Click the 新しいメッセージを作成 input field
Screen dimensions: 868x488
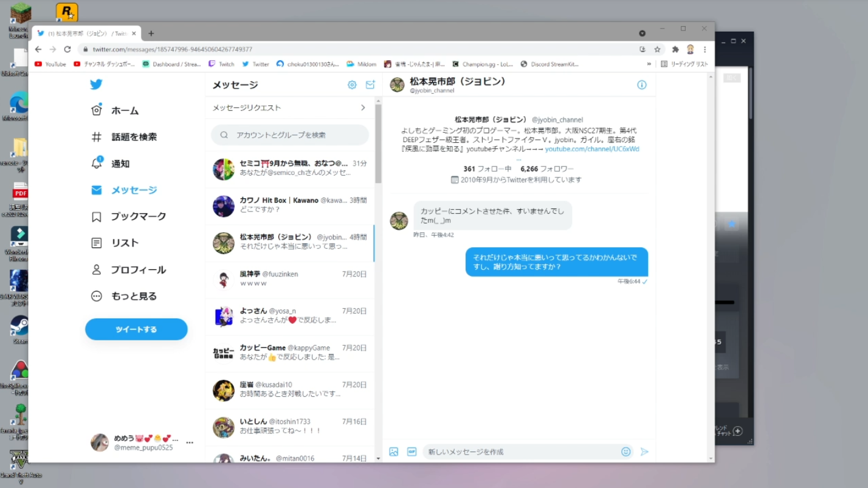point(522,452)
